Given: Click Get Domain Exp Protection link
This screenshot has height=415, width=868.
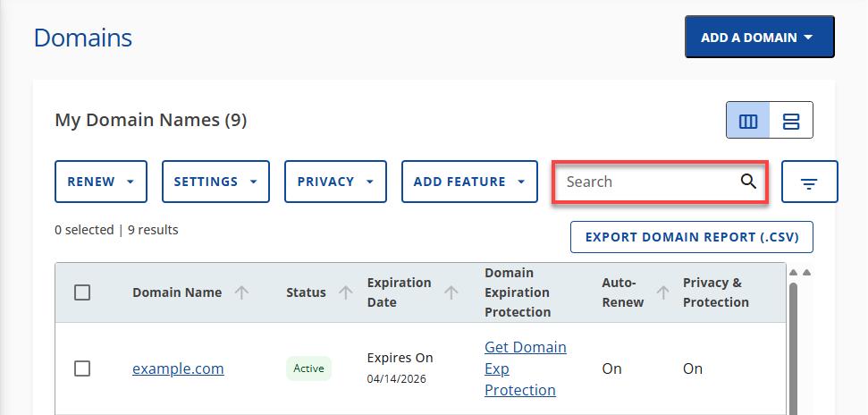Looking at the screenshot, I should pyautogui.click(x=525, y=368).
